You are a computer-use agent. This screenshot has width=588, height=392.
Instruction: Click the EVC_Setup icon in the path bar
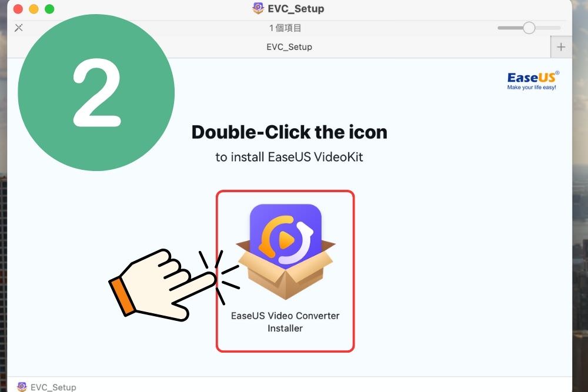22,387
